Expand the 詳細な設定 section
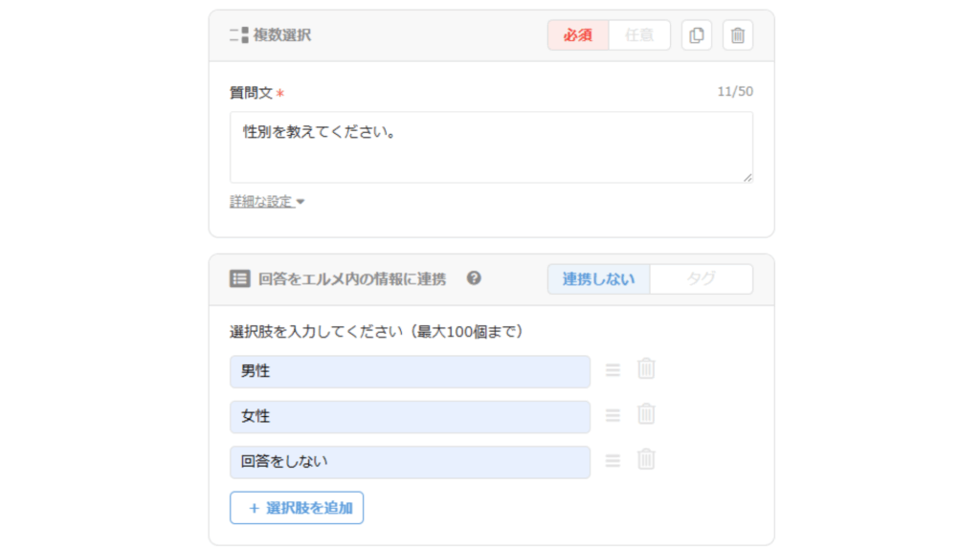The image size is (980, 551). (267, 202)
